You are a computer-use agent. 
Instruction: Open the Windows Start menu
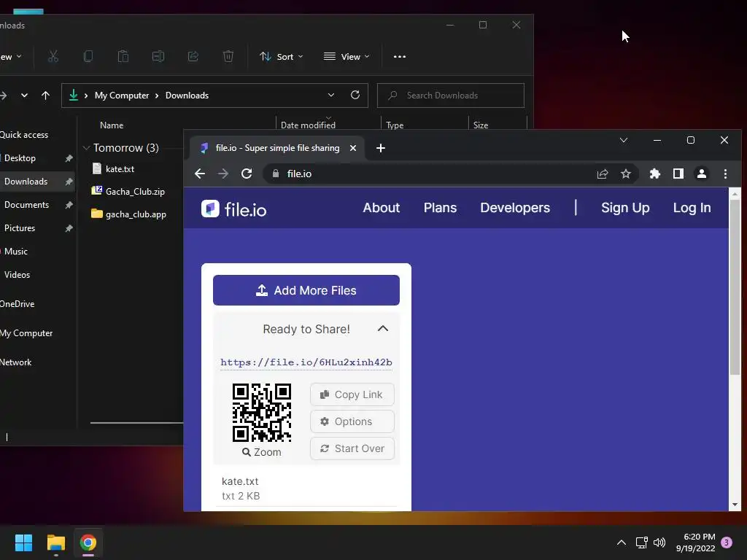click(x=23, y=542)
